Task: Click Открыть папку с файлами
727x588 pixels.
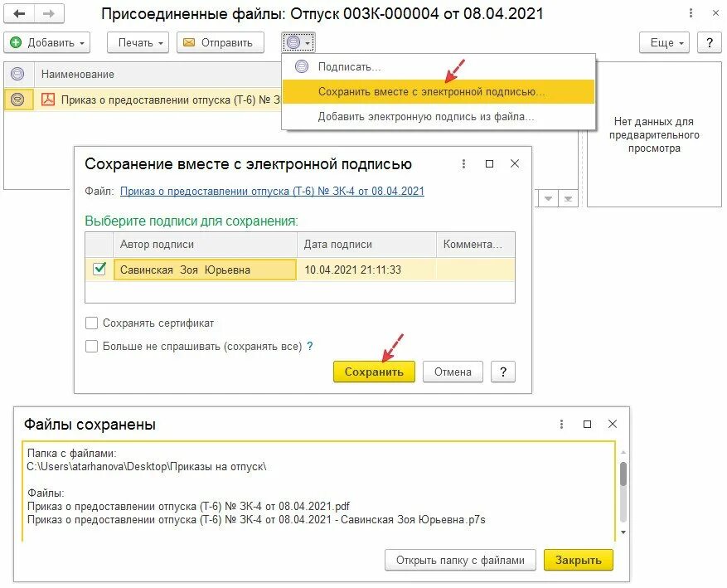Action: click(460, 560)
